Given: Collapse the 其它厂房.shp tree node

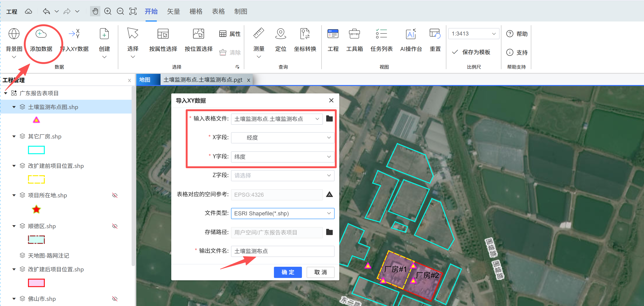Looking at the screenshot, I should click(14, 136).
